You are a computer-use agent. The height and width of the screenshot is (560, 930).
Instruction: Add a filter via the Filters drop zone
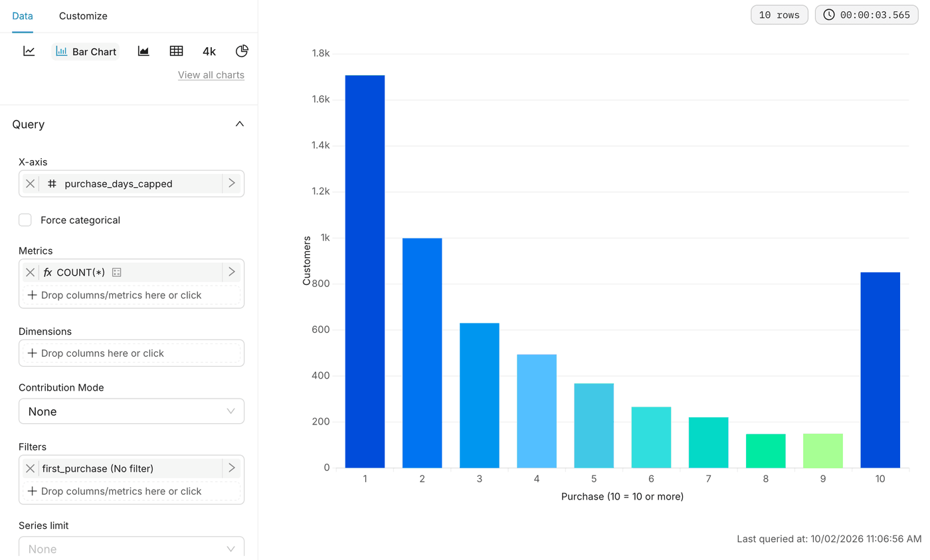click(x=132, y=491)
